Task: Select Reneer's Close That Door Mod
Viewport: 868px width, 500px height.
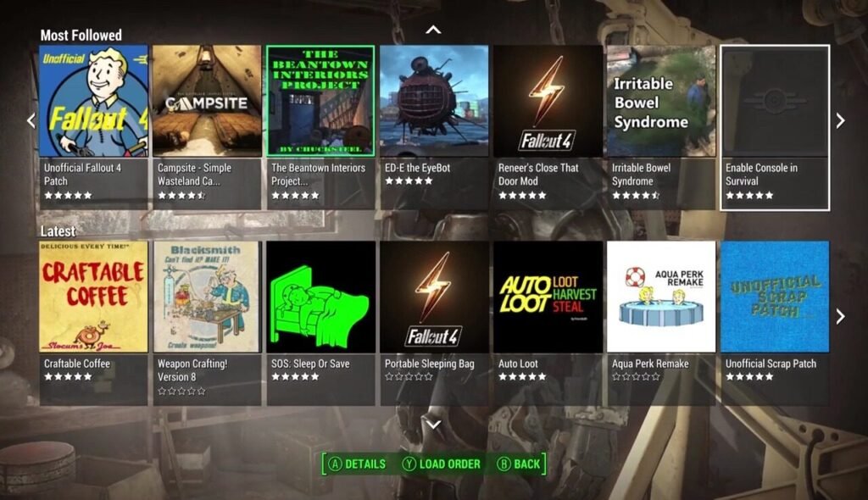Action: (x=548, y=127)
